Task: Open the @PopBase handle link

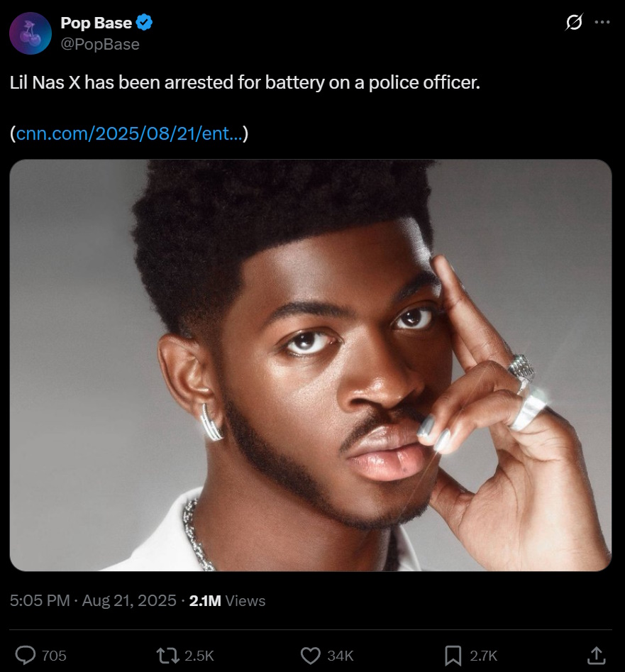Action: click(x=100, y=44)
